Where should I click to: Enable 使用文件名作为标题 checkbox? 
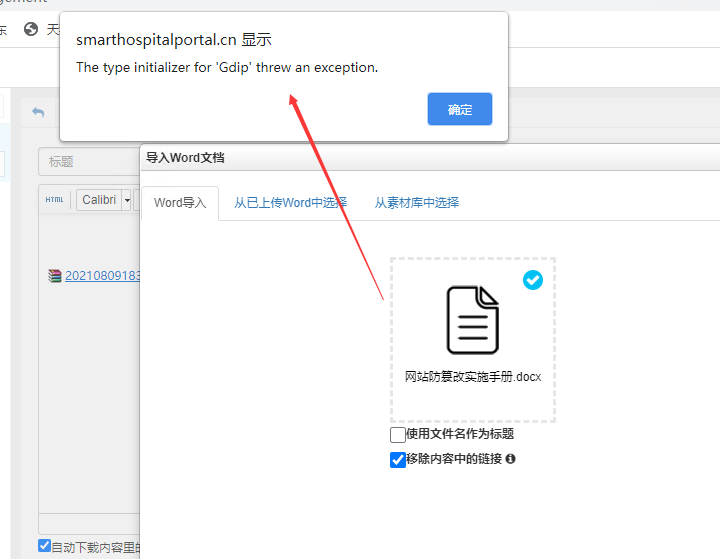(x=398, y=435)
